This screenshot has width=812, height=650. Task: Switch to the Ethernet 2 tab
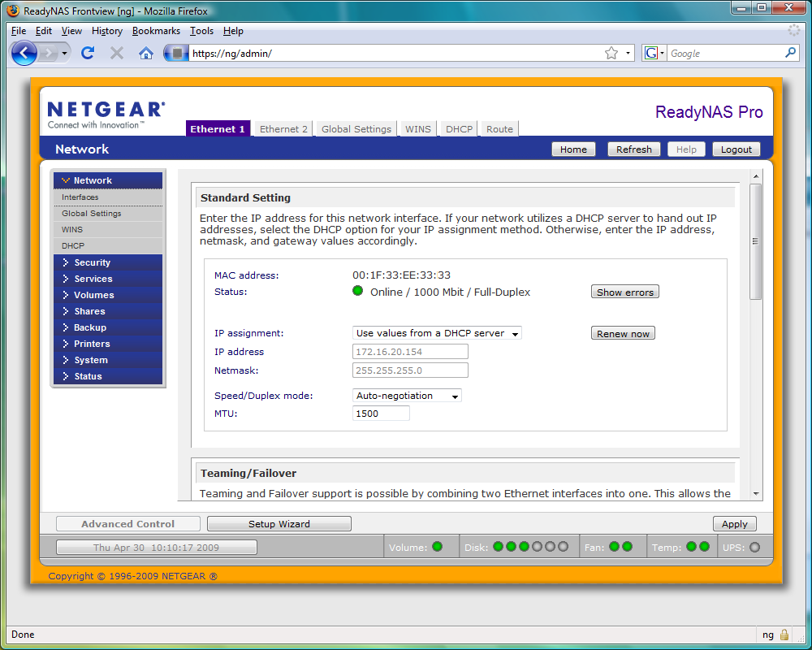click(283, 129)
